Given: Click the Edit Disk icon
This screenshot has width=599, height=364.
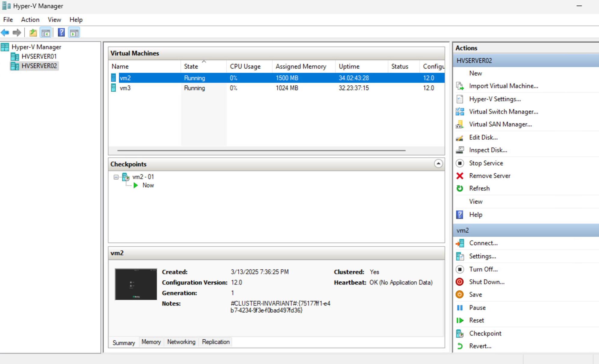Looking at the screenshot, I should coord(460,138).
